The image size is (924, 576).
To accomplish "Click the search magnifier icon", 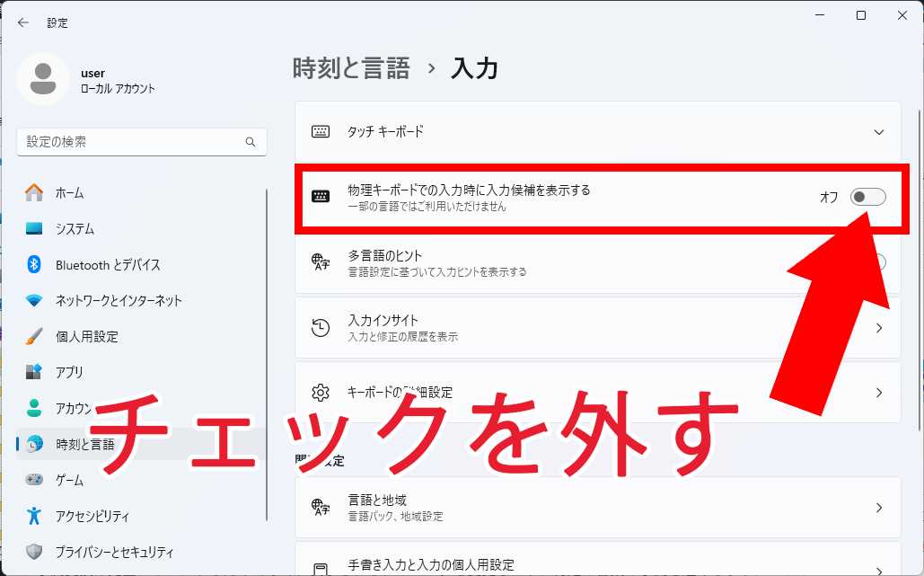I will coord(251,142).
